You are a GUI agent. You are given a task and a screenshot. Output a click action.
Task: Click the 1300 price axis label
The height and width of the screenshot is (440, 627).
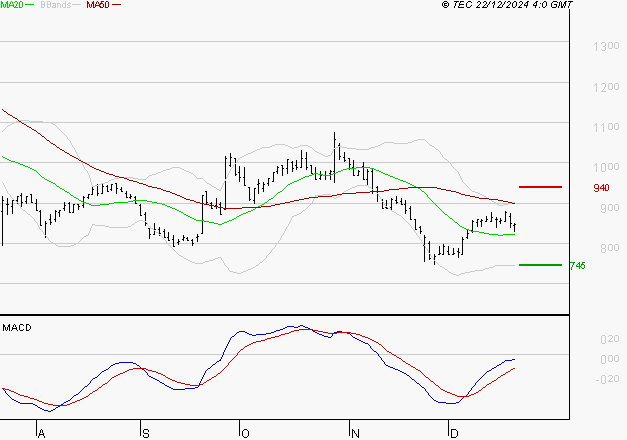606,46
